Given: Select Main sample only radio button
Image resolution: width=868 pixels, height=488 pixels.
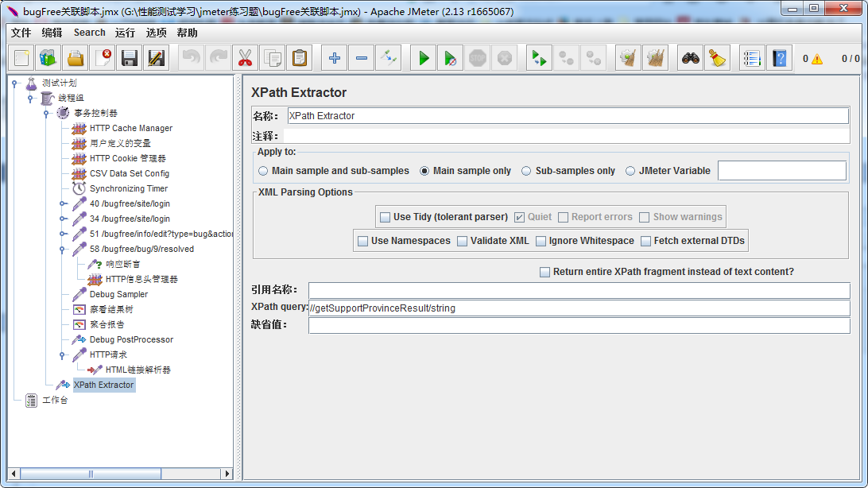Looking at the screenshot, I should pos(424,171).
